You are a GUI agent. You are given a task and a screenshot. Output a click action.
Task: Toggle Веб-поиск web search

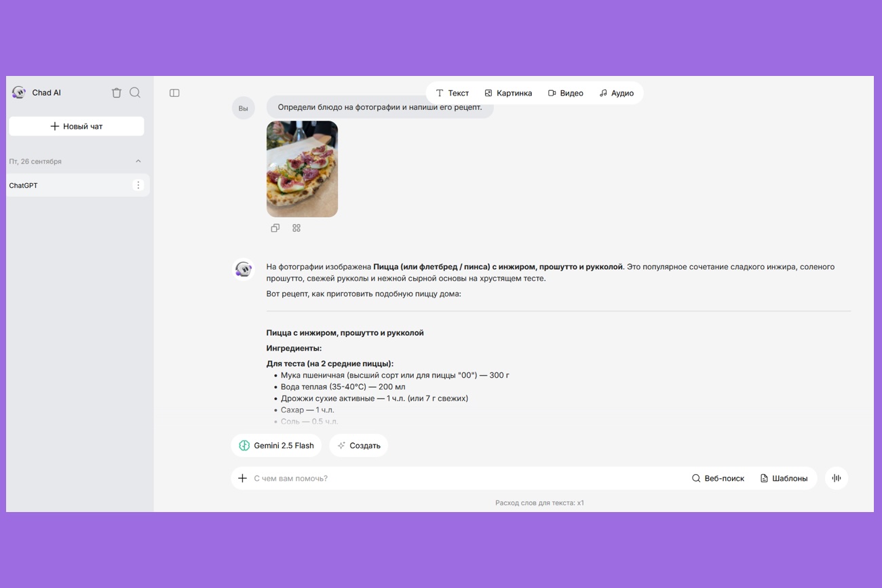point(718,478)
